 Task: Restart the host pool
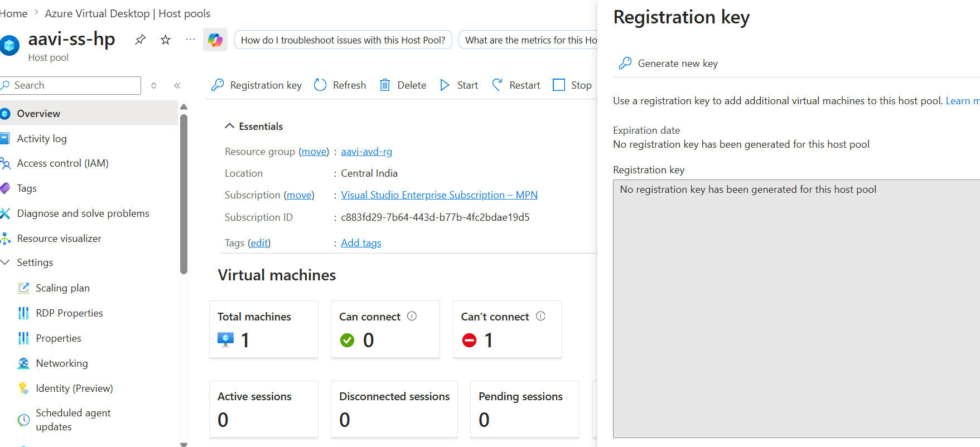516,85
